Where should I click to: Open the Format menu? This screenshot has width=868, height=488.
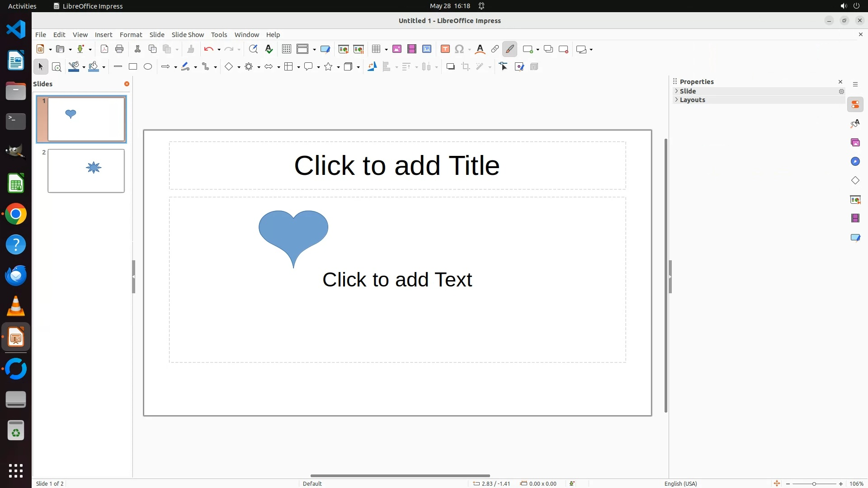pyautogui.click(x=131, y=35)
